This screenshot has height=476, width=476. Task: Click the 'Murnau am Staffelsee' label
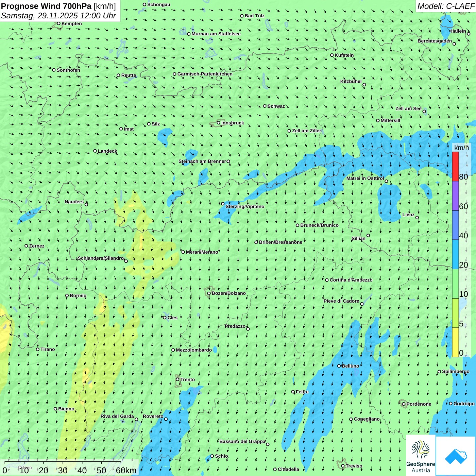(216, 34)
